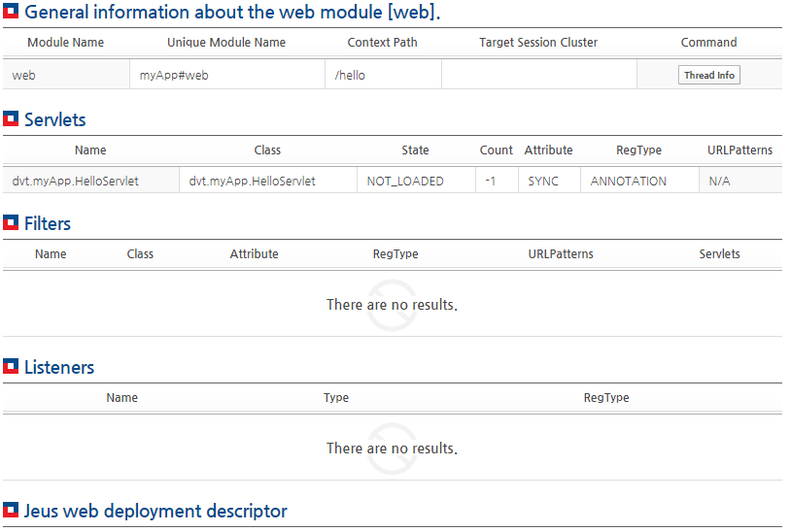Screen dimensions: 790x532
Task: Select the NOT_LOADED state cell
Action: tap(416, 181)
